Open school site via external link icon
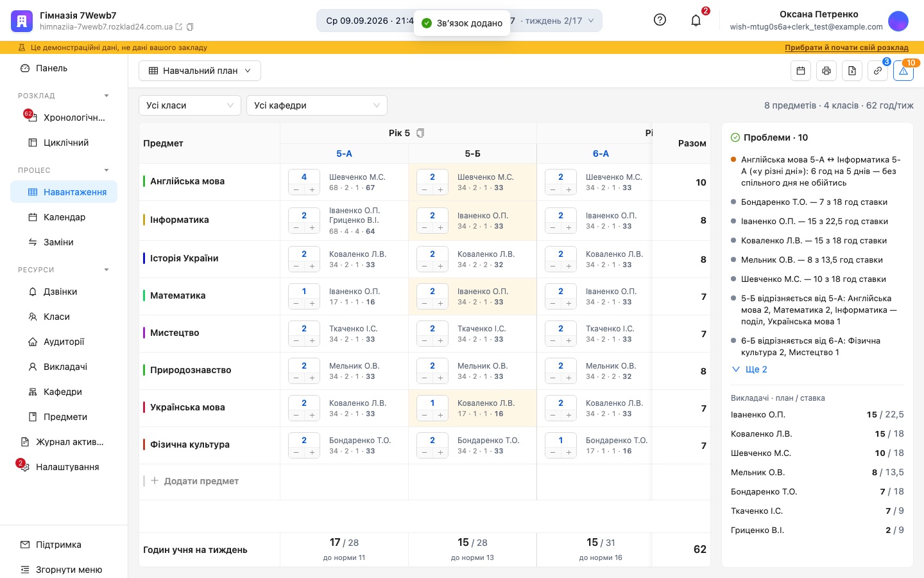This screenshot has width=924, height=578. [x=179, y=27]
